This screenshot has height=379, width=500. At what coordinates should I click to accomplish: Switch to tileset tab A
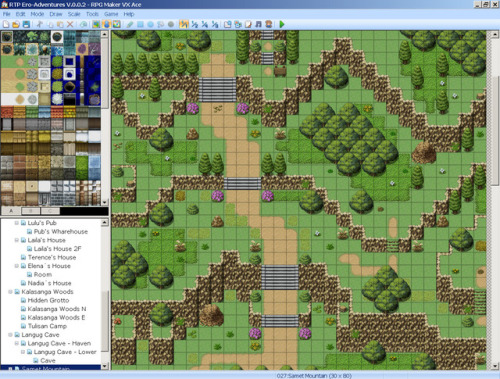pos(11,211)
